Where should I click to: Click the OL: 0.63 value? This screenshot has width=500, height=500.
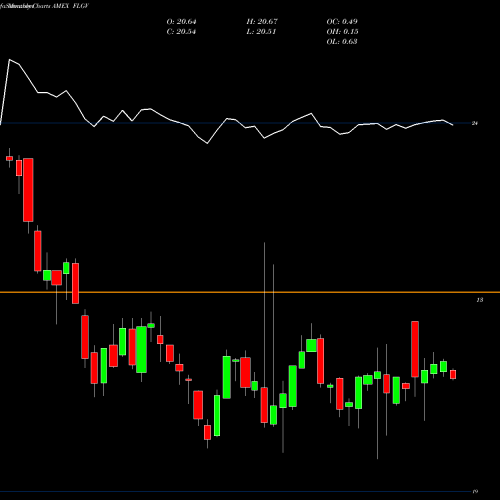[x=342, y=42]
